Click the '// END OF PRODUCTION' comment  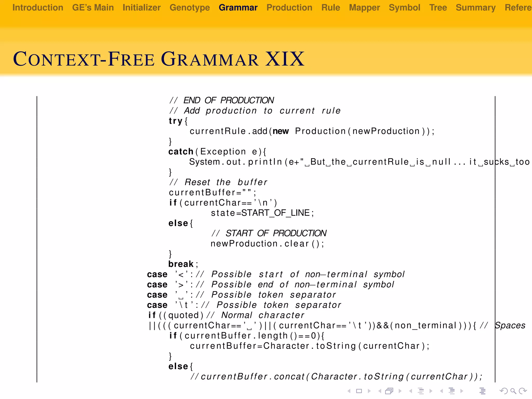coord(222,100)
